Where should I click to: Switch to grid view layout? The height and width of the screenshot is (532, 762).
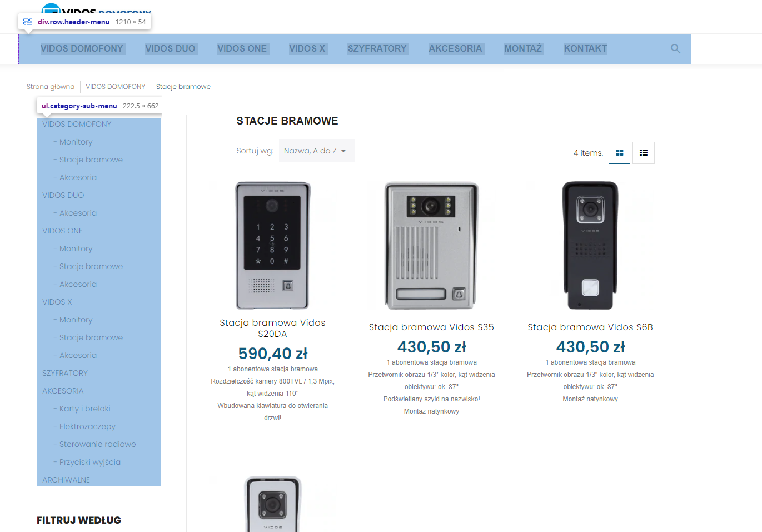619,153
